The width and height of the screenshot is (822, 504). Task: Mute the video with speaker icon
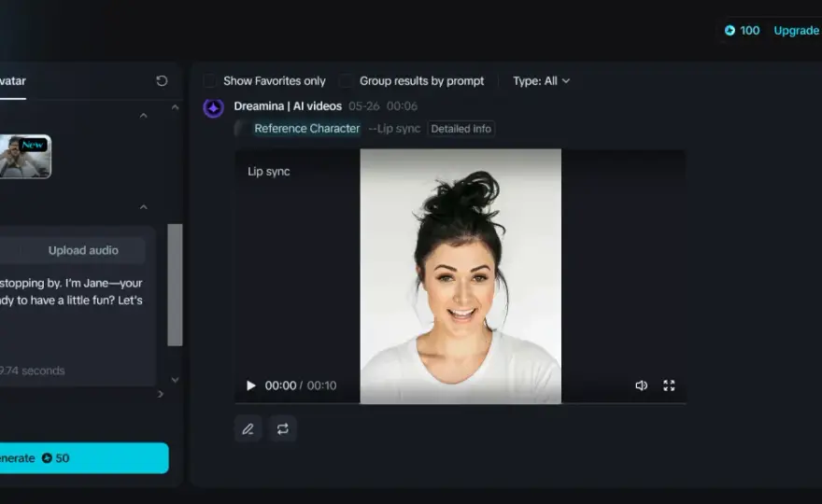tap(641, 385)
